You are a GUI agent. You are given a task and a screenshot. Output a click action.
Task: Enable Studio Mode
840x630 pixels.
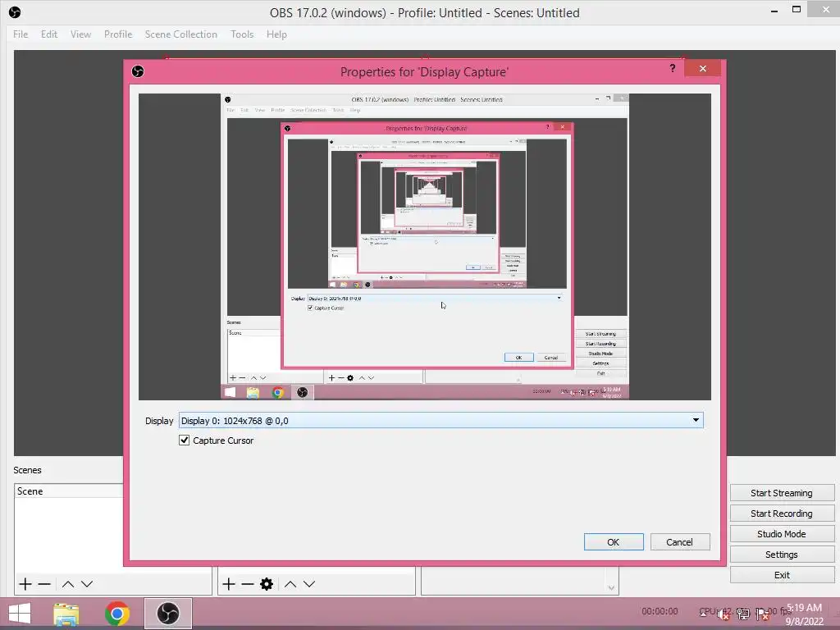[782, 534]
